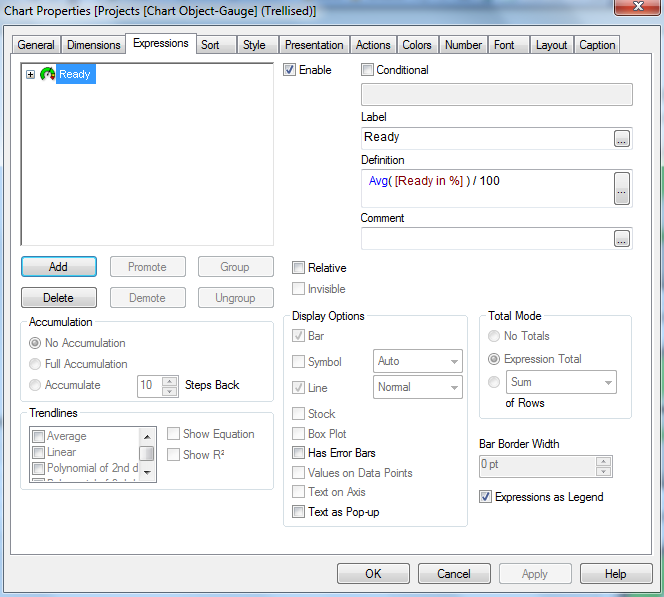Image resolution: width=664 pixels, height=597 pixels.
Task: Check the Linear trendline option
Action: (x=39, y=452)
